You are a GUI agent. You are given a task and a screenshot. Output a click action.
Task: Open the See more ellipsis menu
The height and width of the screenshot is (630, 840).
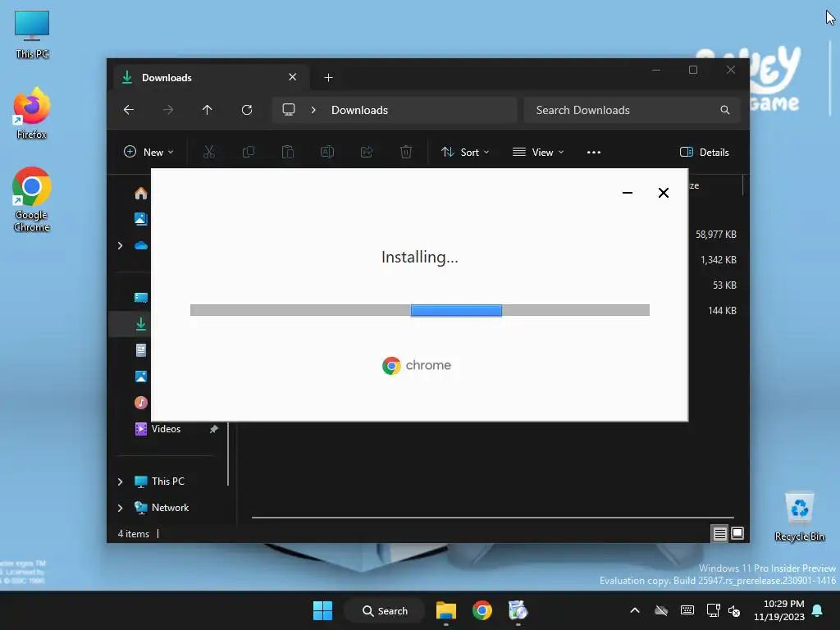(594, 152)
